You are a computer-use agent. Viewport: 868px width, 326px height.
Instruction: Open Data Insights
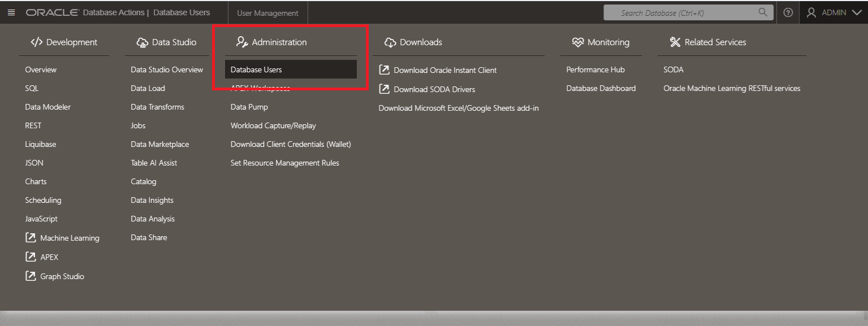[x=152, y=200]
